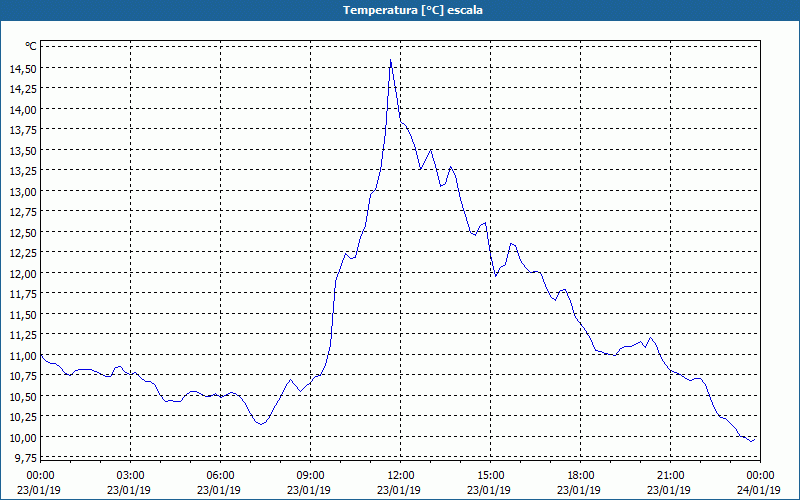
Task: Click the 24/01/19 date label
Action: pyautogui.click(x=759, y=490)
